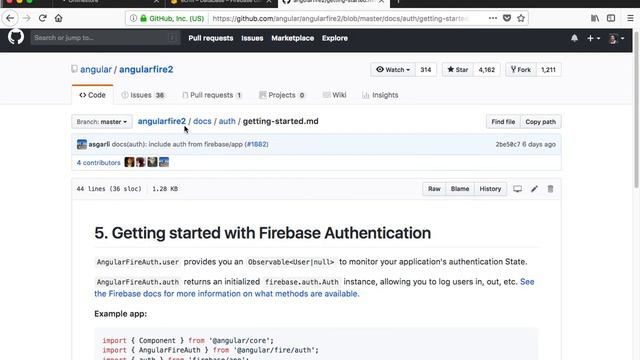The width and height of the screenshot is (640, 360).
Task: Open file in GitHub Desktop icon
Action: [517, 189]
